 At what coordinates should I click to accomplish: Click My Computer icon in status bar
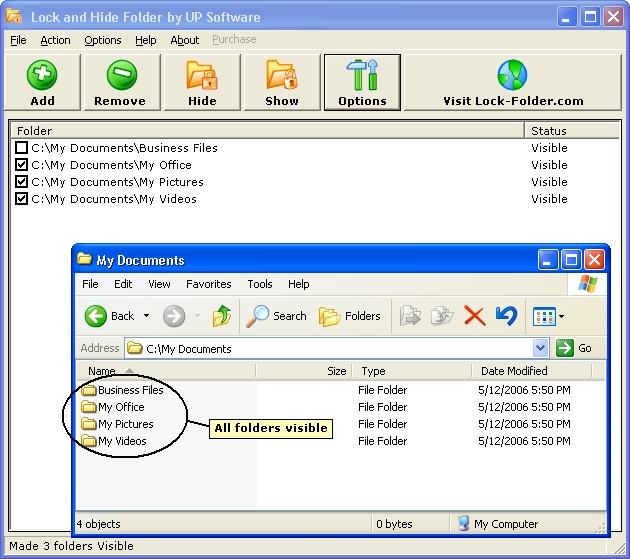[464, 523]
